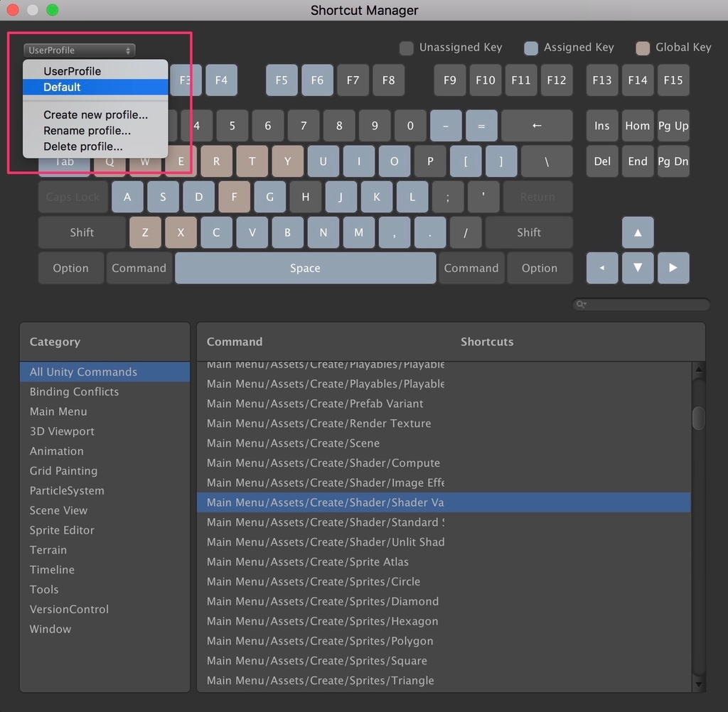This screenshot has height=712, width=728.
Task: Click the backspace arrow key
Action: click(537, 125)
